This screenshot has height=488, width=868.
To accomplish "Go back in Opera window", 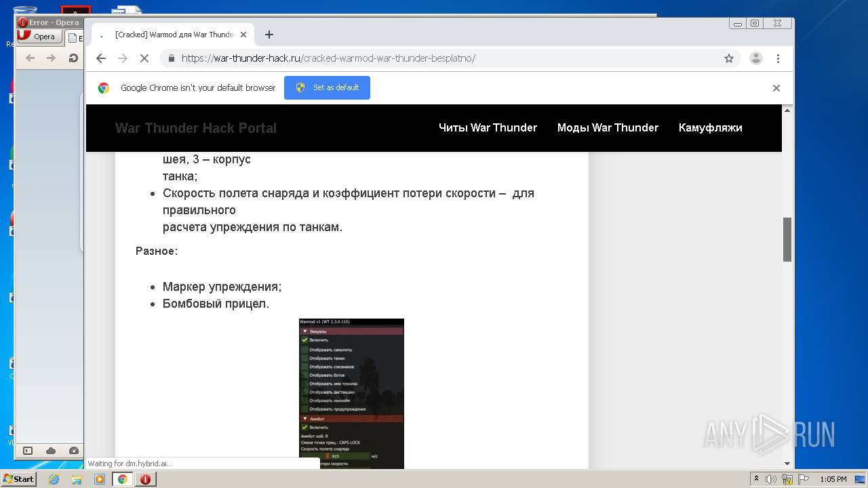I will (x=30, y=58).
